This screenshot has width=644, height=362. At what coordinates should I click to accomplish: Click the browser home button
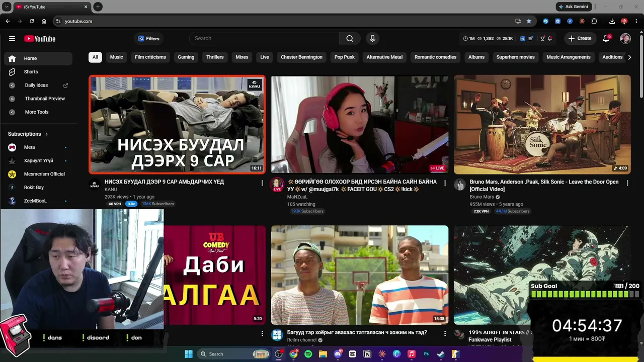click(44, 21)
